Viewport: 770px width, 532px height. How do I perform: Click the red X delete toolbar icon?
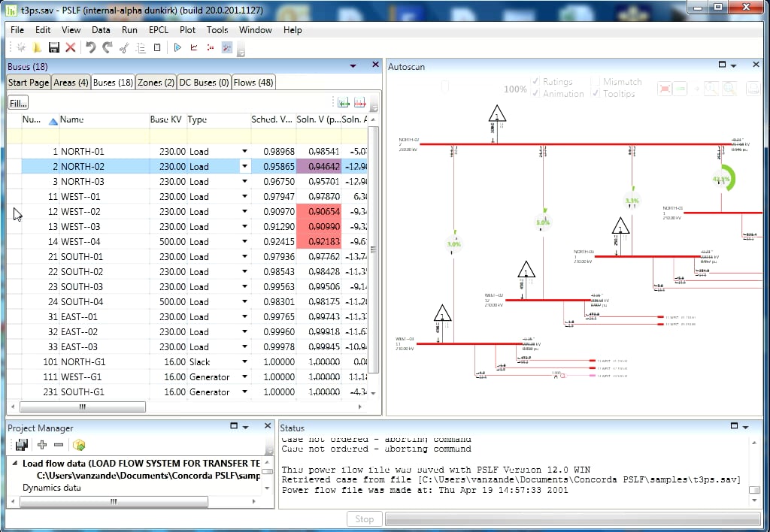(x=70, y=47)
